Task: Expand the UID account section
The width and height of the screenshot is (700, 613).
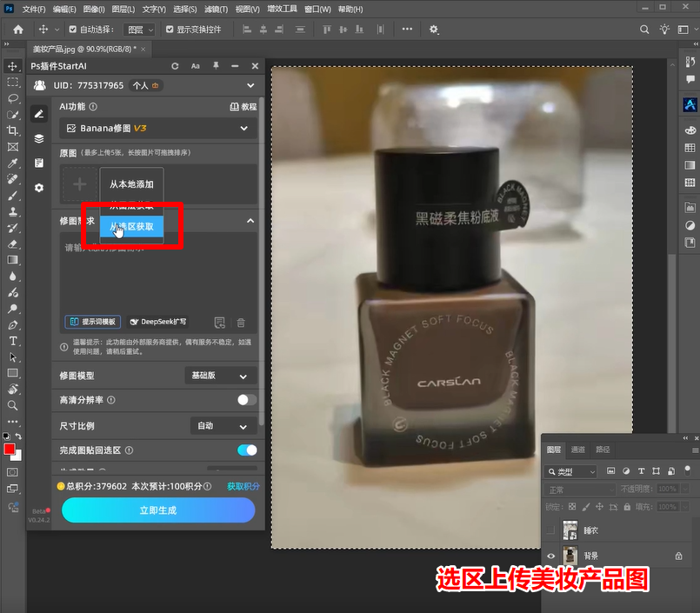Action: (250, 85)
